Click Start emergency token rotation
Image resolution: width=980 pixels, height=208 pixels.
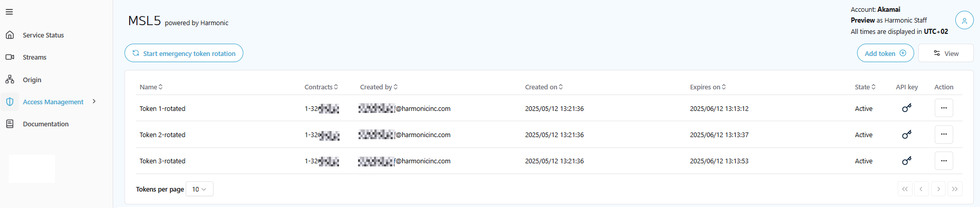(184, 53)
